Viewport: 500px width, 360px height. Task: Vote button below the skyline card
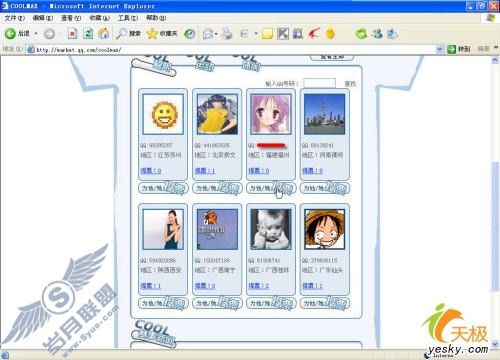click(325, 188)
